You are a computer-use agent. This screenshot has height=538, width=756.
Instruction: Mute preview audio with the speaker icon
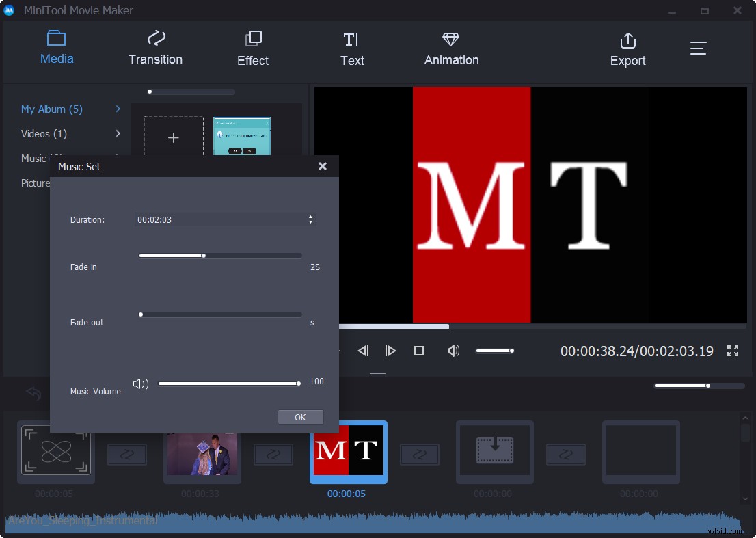(x=453, y=351)
